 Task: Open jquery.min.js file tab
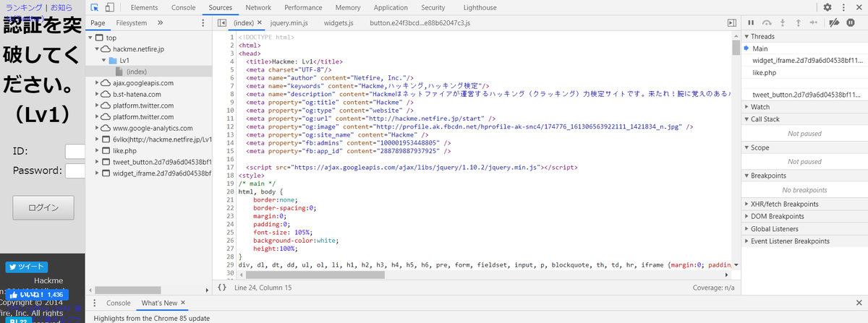289,22
